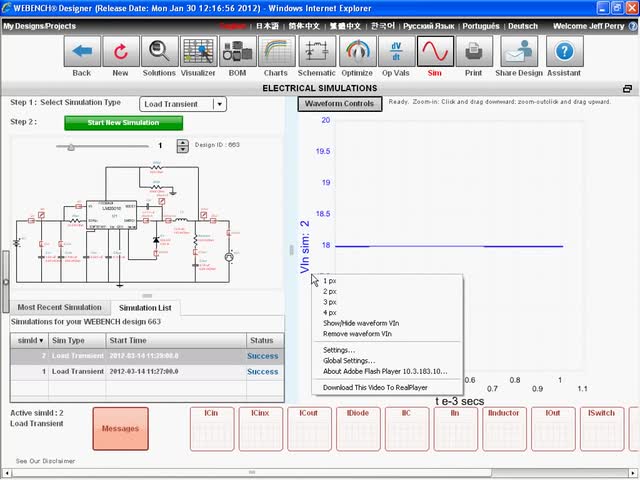Open the Solutions magnifier icon
This screenshot has height=480, width=640.
click(x=159, y=51)
